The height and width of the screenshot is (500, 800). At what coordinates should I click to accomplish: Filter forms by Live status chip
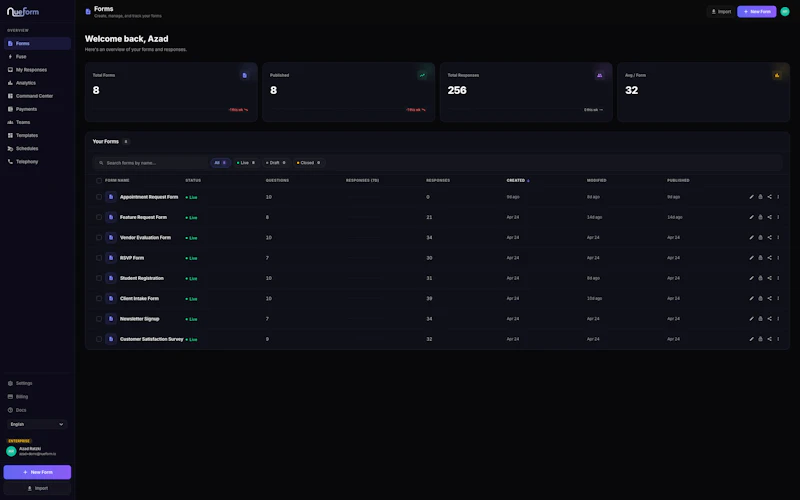pos(246,163)
